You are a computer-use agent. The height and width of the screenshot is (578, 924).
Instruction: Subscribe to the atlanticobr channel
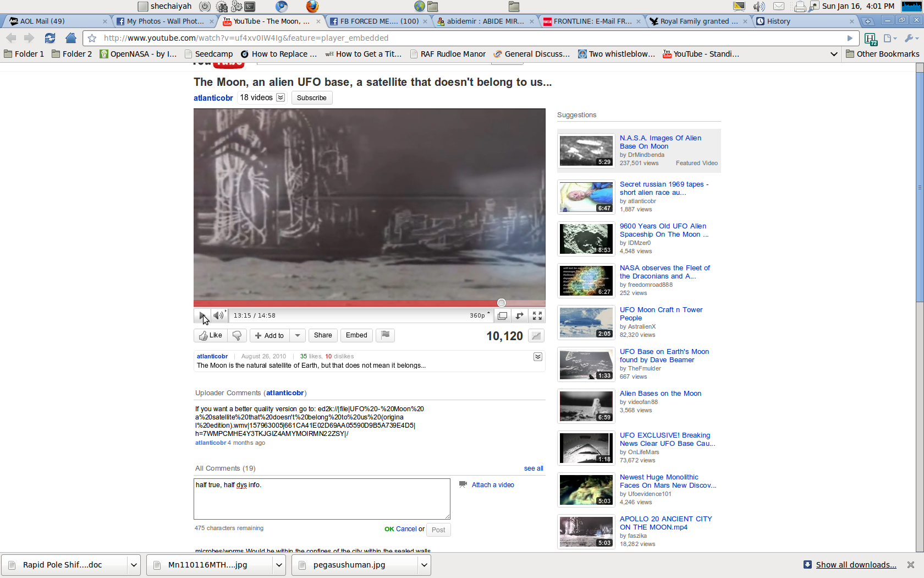point(312,98)
